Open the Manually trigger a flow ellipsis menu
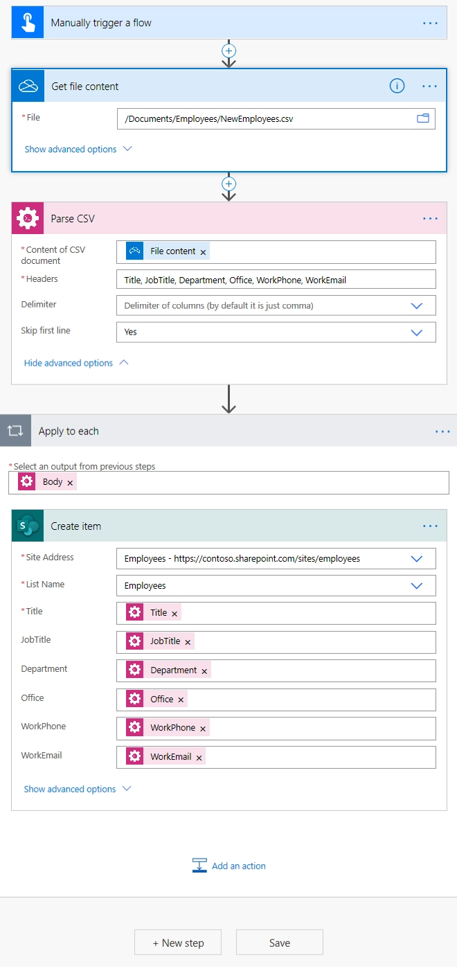The height and width of the screenshot is (980, 457). coord(430,23)
